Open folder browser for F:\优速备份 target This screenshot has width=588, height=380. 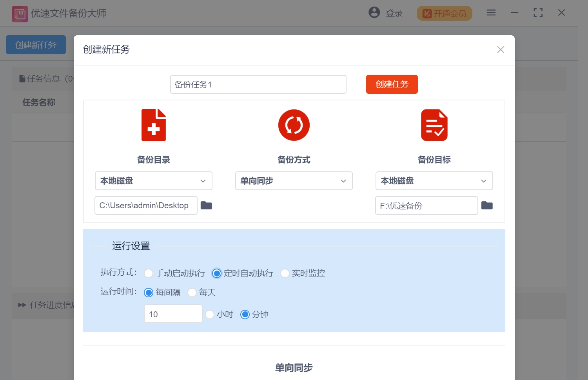(x=487, y=205)
